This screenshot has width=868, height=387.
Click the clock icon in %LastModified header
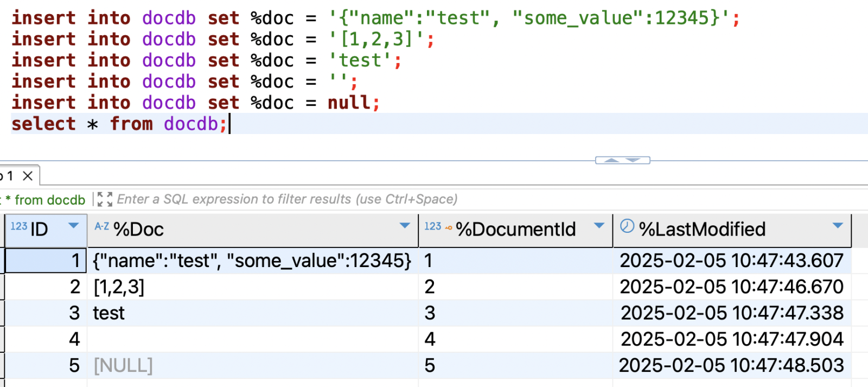[627, 226]
